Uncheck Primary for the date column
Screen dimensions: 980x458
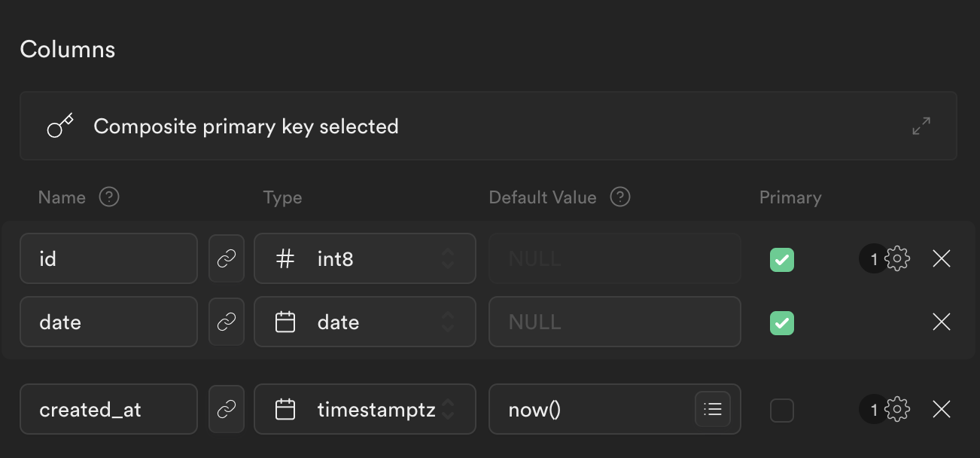(782, 322)
